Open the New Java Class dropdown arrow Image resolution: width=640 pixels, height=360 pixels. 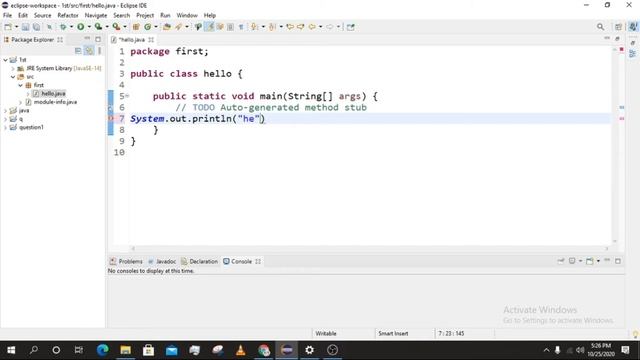[x=156, y=27]
